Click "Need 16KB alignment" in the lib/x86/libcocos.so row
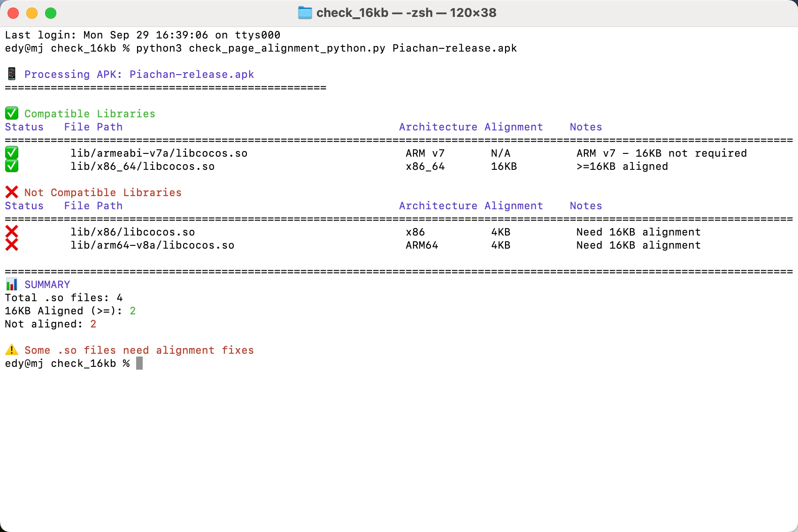This screenshot has width=798, height=532. click(x=638, y=232)
